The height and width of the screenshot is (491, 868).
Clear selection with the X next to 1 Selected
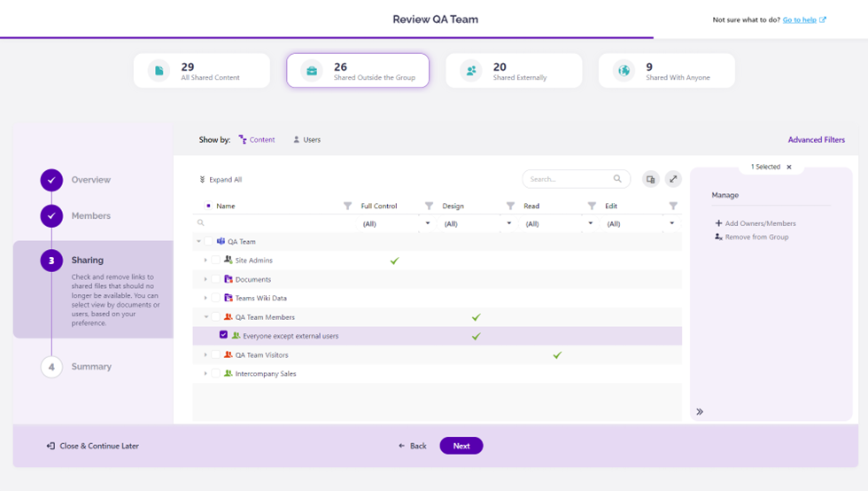[789, 167]
